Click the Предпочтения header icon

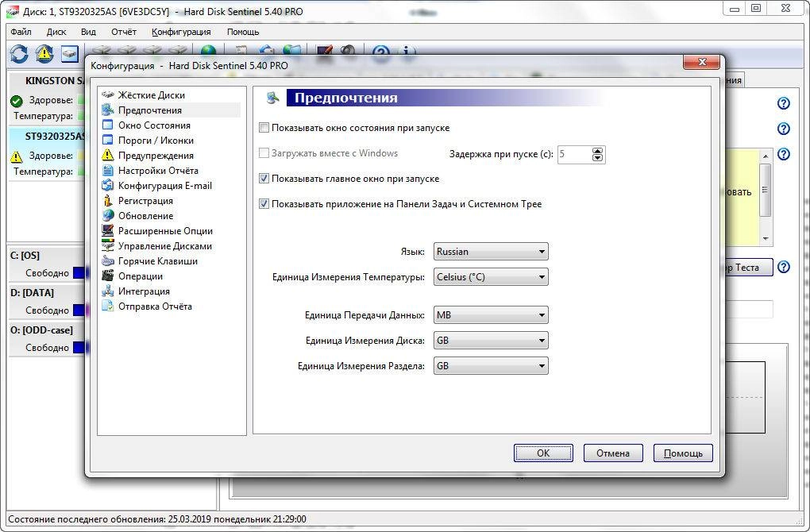click(272, 97)
